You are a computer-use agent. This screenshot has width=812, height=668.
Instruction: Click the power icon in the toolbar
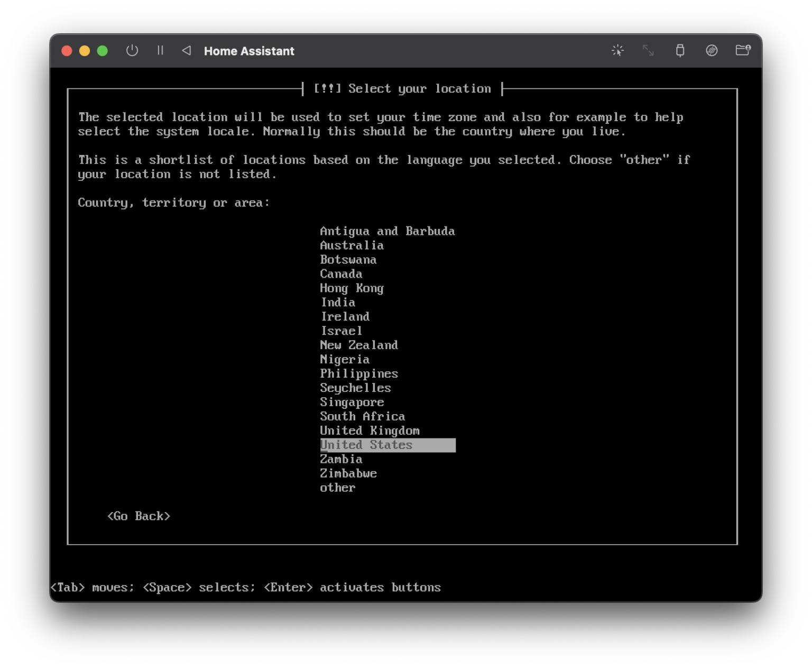click(x=132, y=51)
